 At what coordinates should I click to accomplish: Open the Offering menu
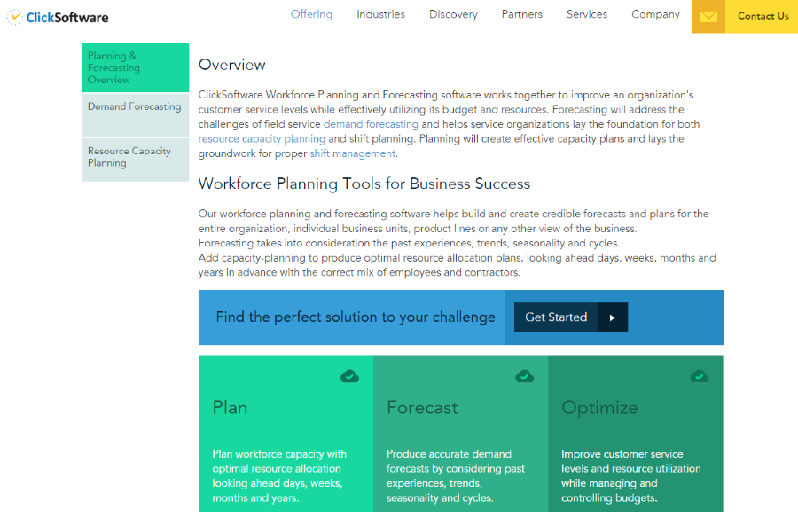[311, 14]
